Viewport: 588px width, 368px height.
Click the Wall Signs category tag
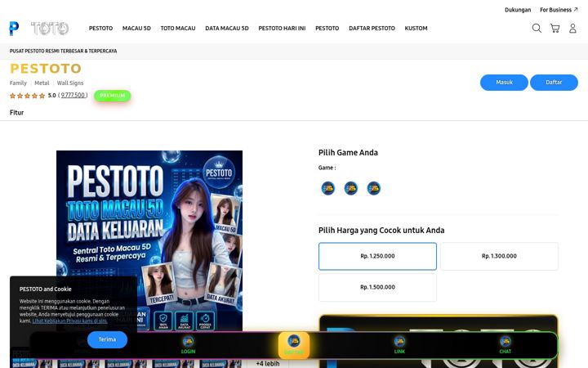pyautogui.click(x=70, y=83)
